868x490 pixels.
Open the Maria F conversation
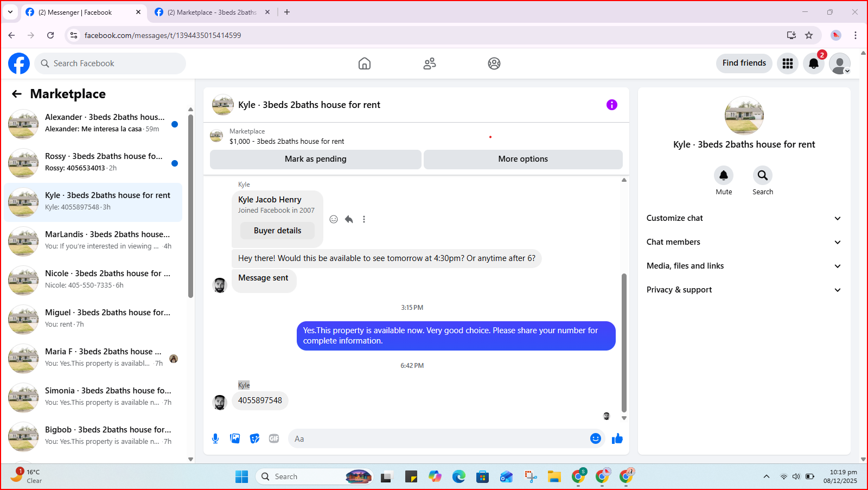coord(93,359)
